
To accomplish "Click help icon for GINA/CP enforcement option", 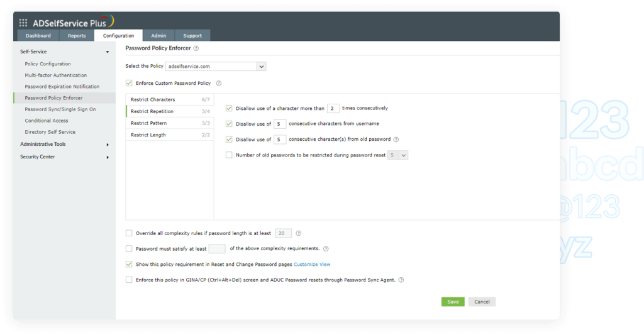I will point(401,280).
